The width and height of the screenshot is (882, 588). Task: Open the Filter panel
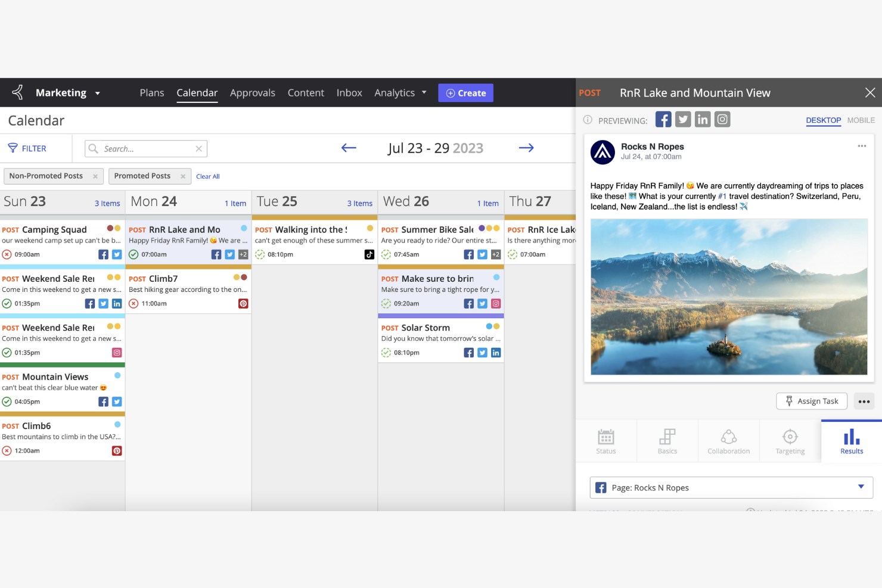point(28,148)
